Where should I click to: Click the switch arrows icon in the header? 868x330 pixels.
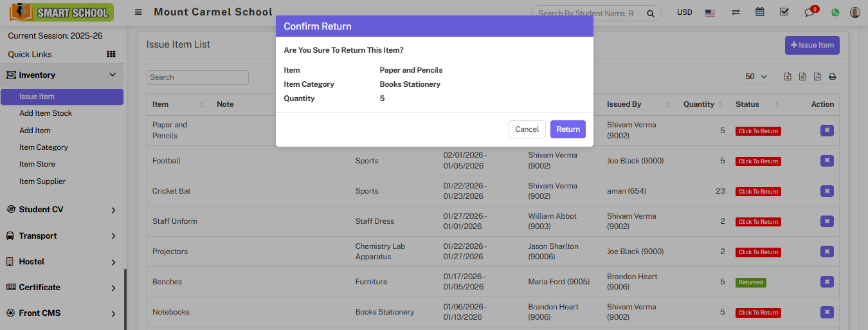click(x=736, y=12)
